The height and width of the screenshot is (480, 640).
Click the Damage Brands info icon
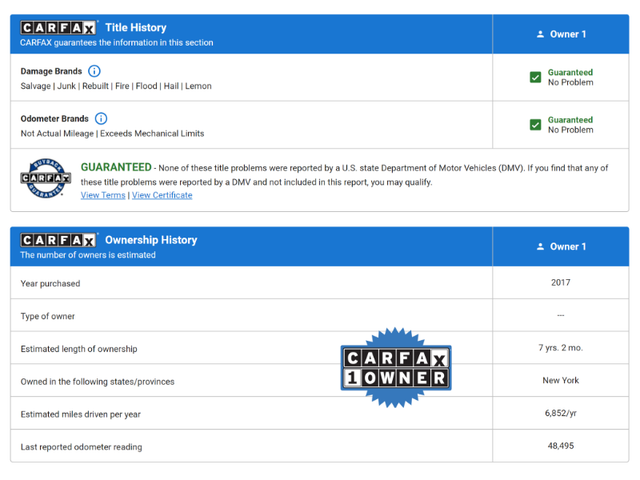94,71
